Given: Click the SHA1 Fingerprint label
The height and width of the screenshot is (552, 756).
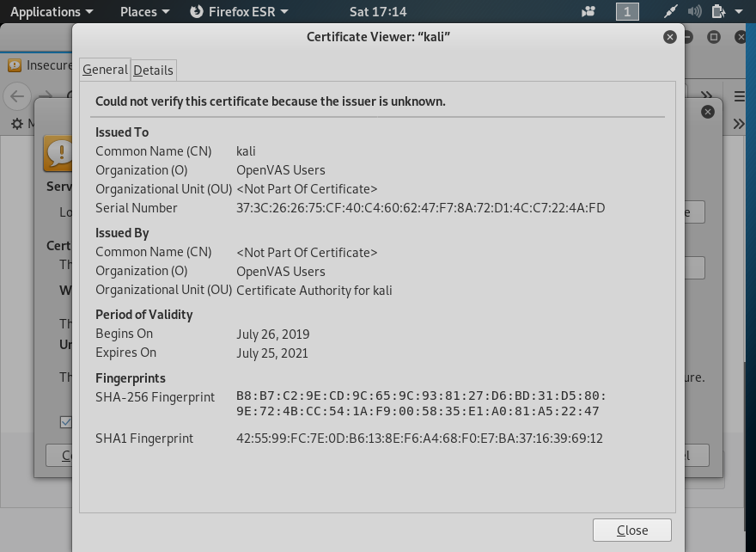Looking at the screenshot, I should click(x=144, y=439).
